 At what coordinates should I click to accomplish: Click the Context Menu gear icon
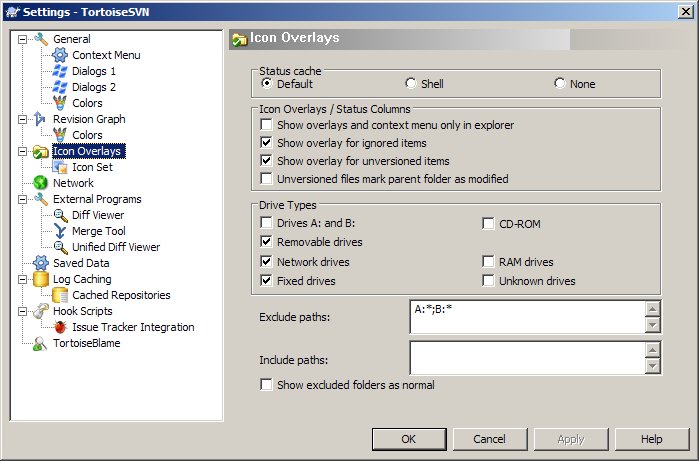click(60, 55)
